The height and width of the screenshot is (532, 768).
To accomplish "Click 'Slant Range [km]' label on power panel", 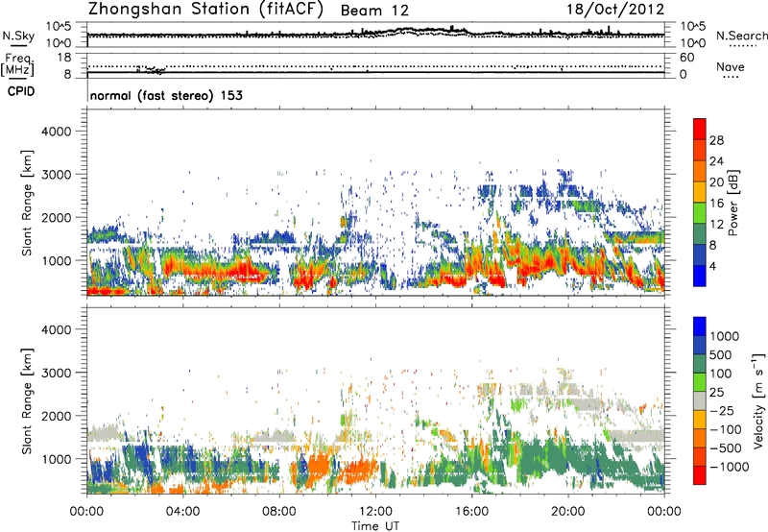I will (27, 203).
